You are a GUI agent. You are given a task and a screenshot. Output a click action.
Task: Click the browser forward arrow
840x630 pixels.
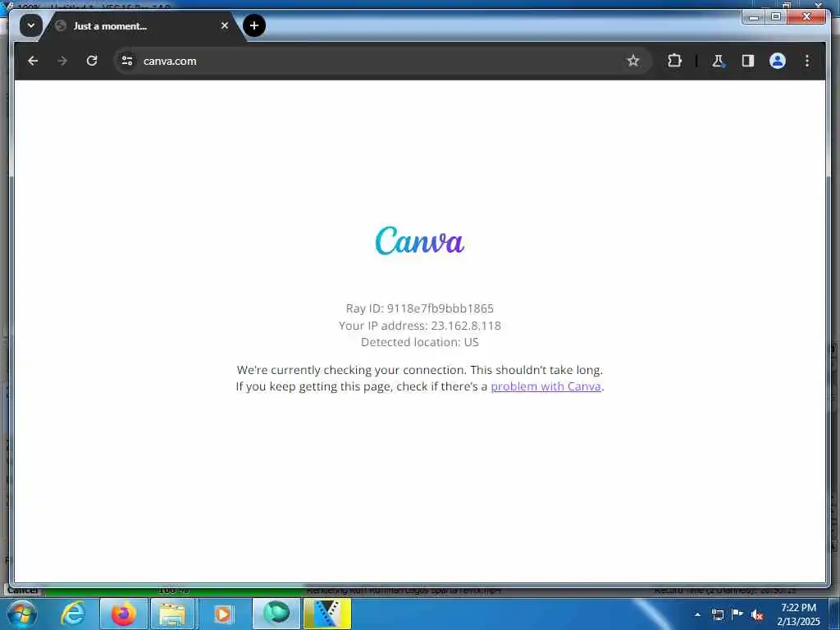62,61
